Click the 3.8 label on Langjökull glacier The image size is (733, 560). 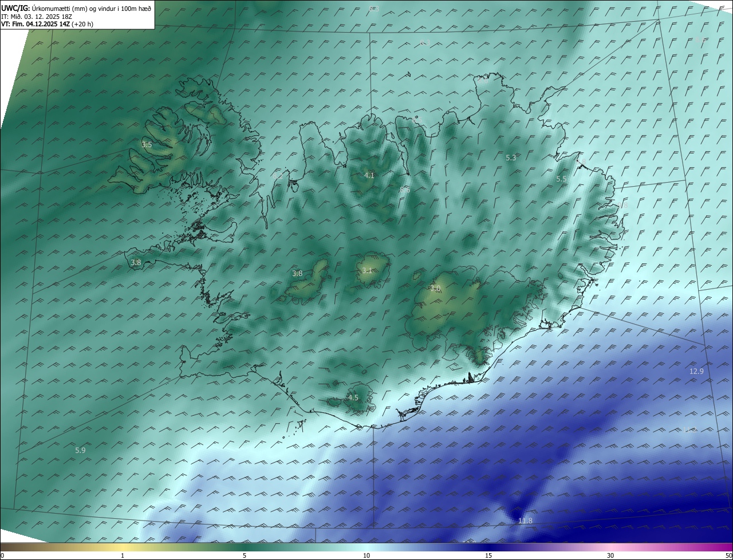297,274
